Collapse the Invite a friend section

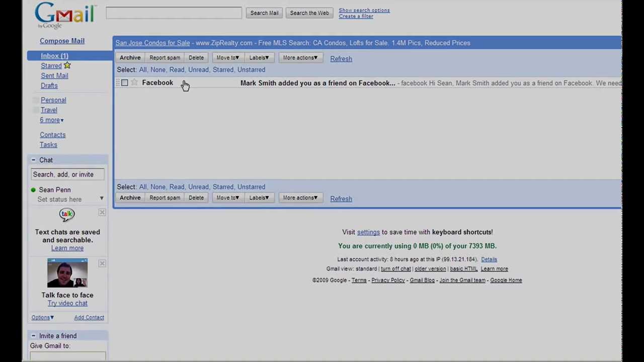pos(33,336)
